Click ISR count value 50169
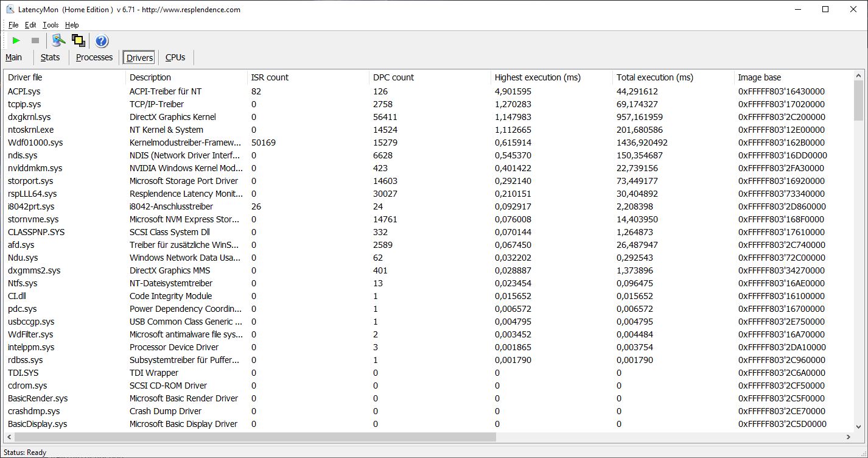 264,143
